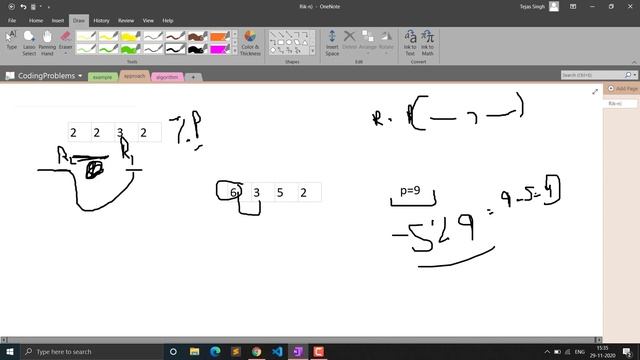Click the Delete button in the Edit group
The width and height of the screenshot is (640, 360).
(349, 40)
